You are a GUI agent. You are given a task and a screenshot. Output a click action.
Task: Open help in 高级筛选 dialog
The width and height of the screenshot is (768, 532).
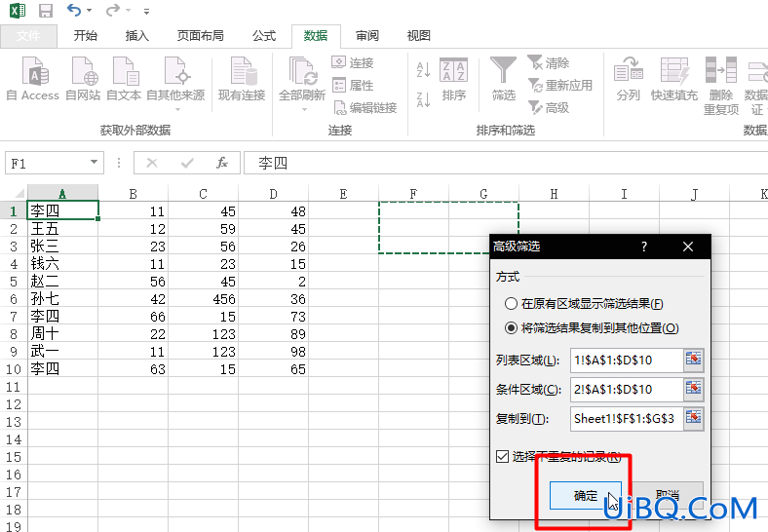point(644,247)
